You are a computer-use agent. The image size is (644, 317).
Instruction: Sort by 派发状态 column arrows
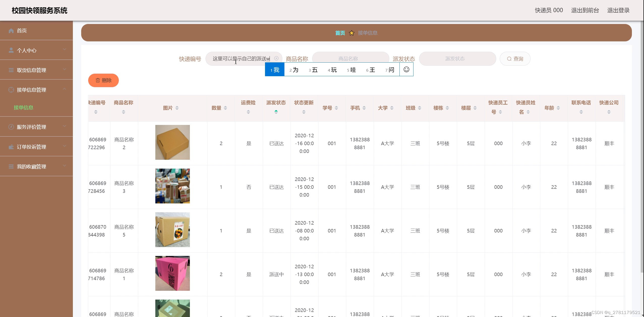coord(276,112)
